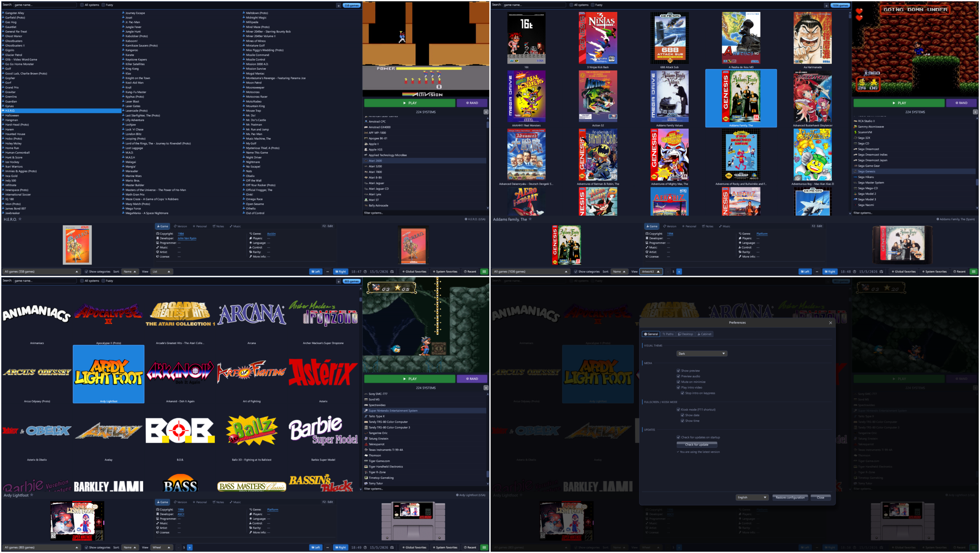Click plus icon beside 1036 games badge
The width and height of the screenshot is (980, 553).
826,5
